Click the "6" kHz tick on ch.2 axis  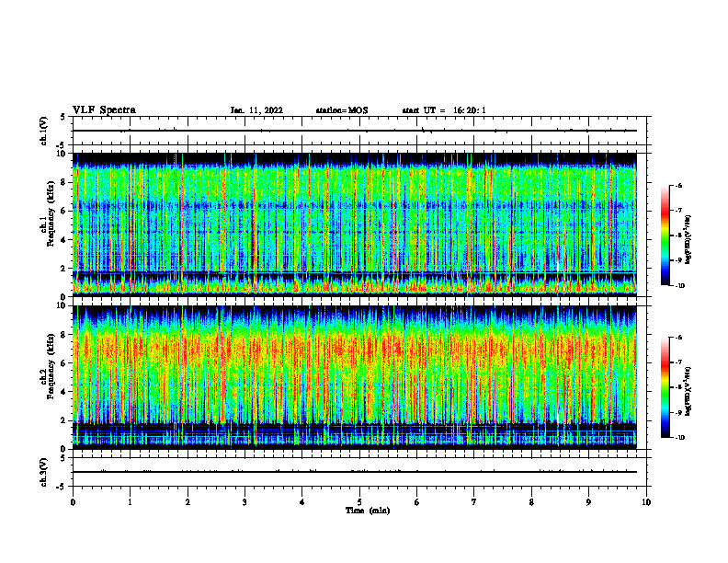63,363
